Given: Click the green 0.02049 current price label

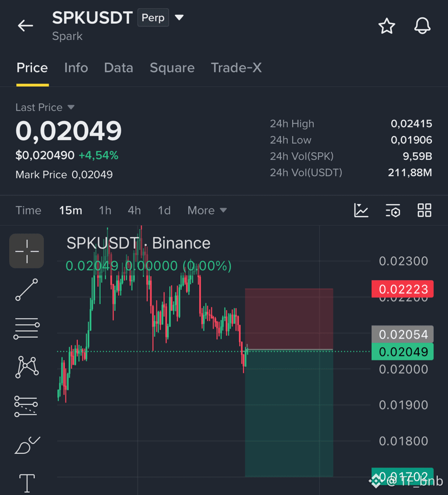Looking at the screenshot, I should 403,351.
